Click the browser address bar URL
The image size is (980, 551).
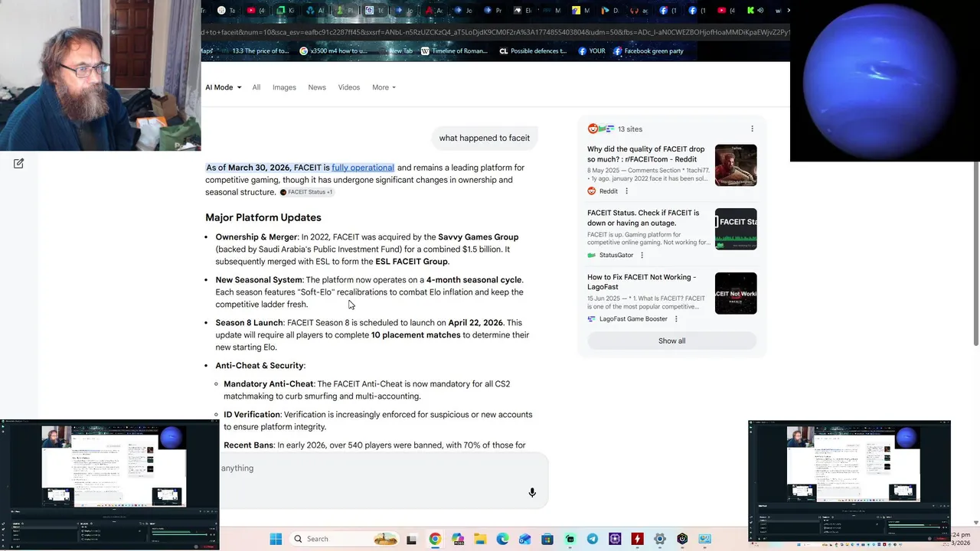pyautogui.click(x=495, y=32)
